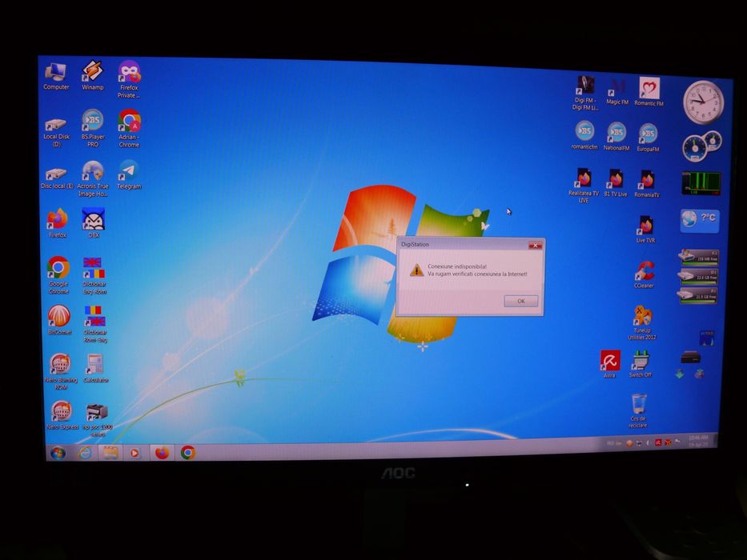
Task: Click the CPU meter gauge gadget
Action: tap(701, 146)
